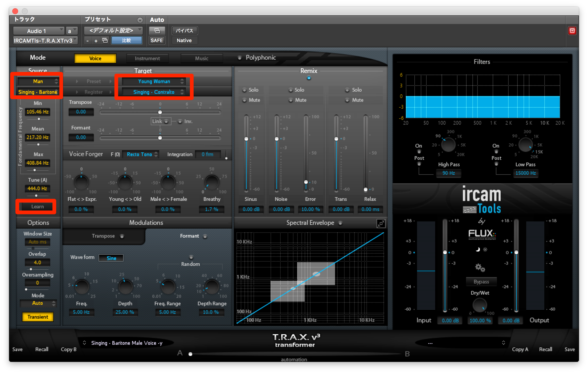Select the Instrument mode tab
Screen dimensions: 588x373
point(147,58)
